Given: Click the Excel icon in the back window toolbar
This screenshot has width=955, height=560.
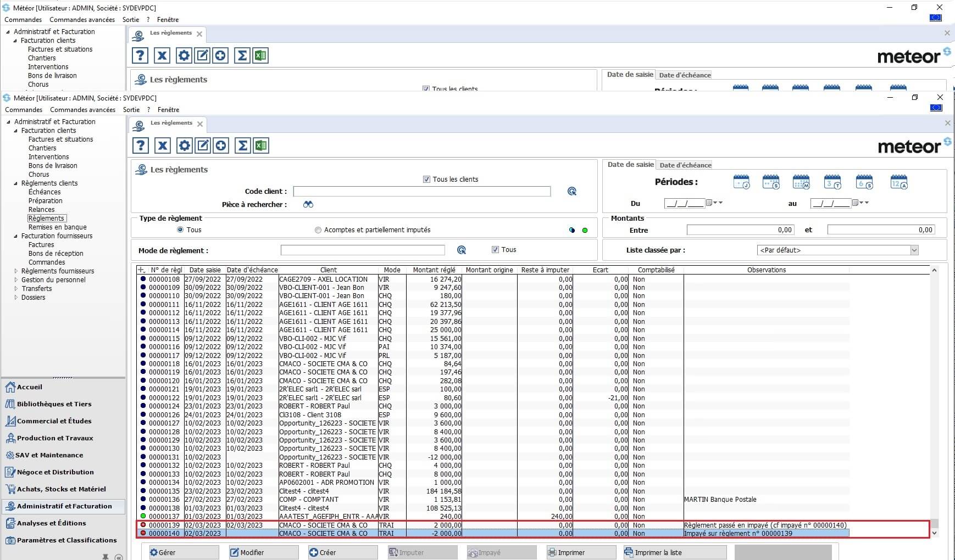Looking at the screenshot, I should coord(260,55).
